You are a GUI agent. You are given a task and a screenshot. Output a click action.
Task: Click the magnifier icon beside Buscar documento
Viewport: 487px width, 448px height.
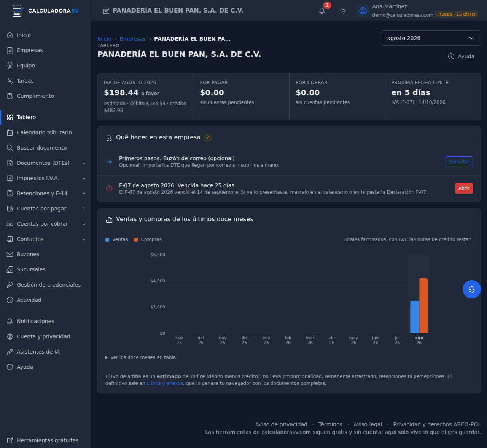pos(10,148)
